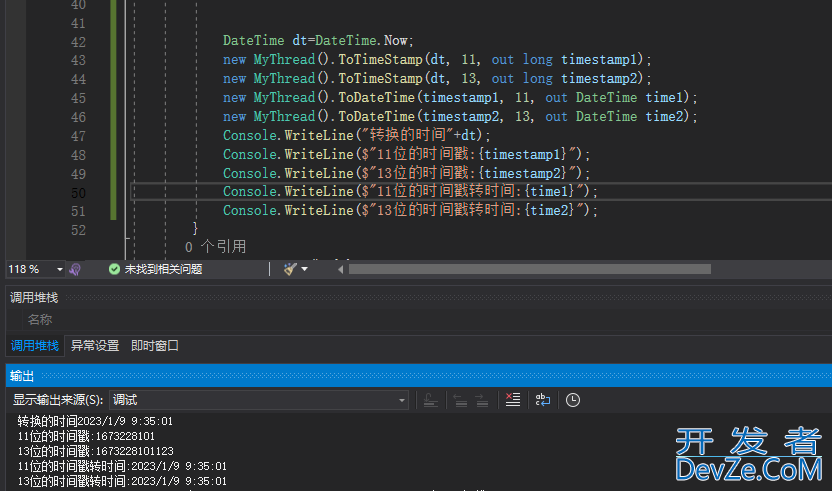The image size is (832, 491).
Task: Click output line '13位的时间戳:1673228101123'
Action: [x=96, y=451]
